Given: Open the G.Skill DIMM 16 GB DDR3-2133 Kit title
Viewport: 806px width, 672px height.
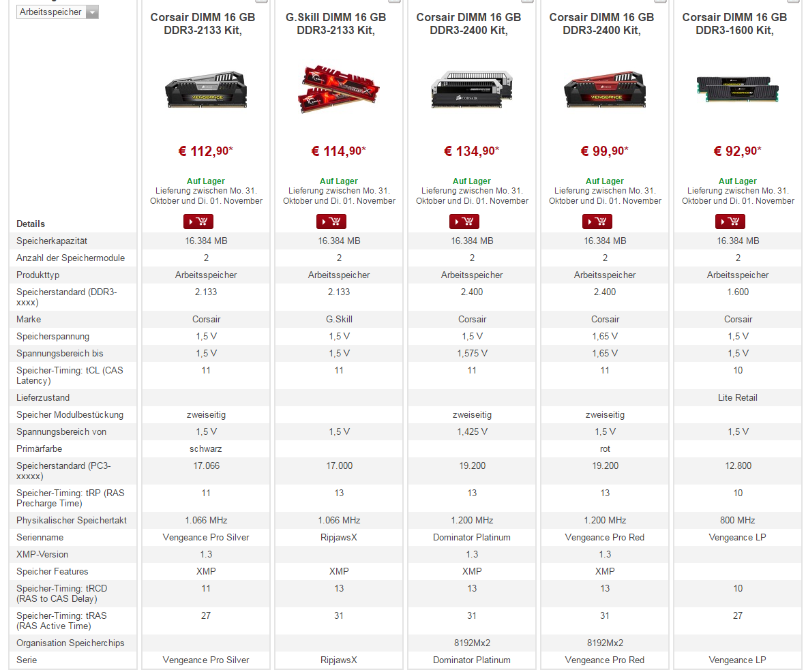Looking at the screenshot, I should coord(335,24).
